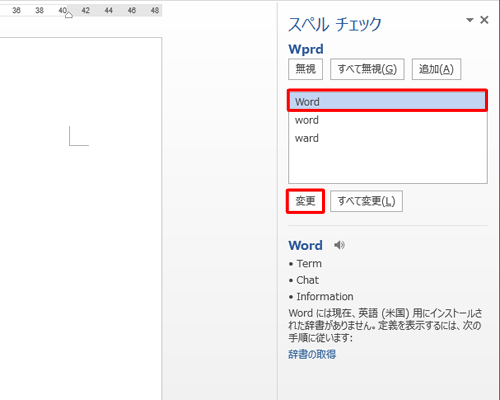The image size is (500, 400).
Task: Click 追加(A) to add word to dictionary
Action: [436, 69]
